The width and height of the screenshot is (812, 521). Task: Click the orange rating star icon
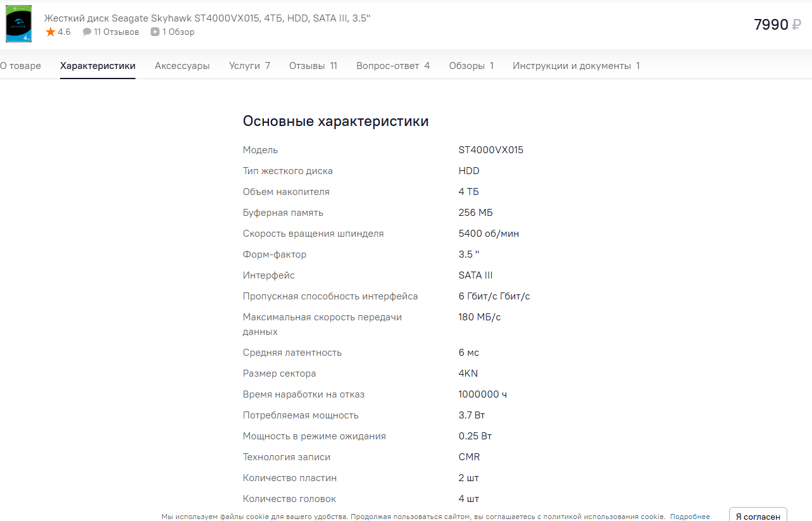point(51,32)
